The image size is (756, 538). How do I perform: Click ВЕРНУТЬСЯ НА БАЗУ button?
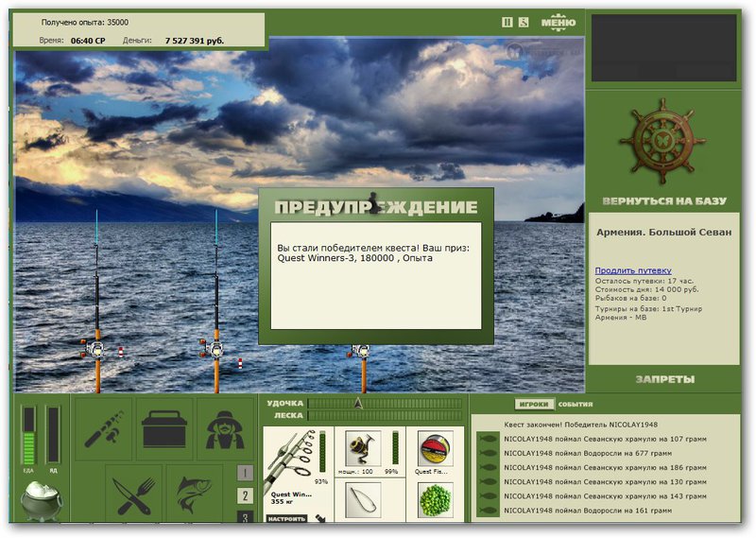coord(664,201)
